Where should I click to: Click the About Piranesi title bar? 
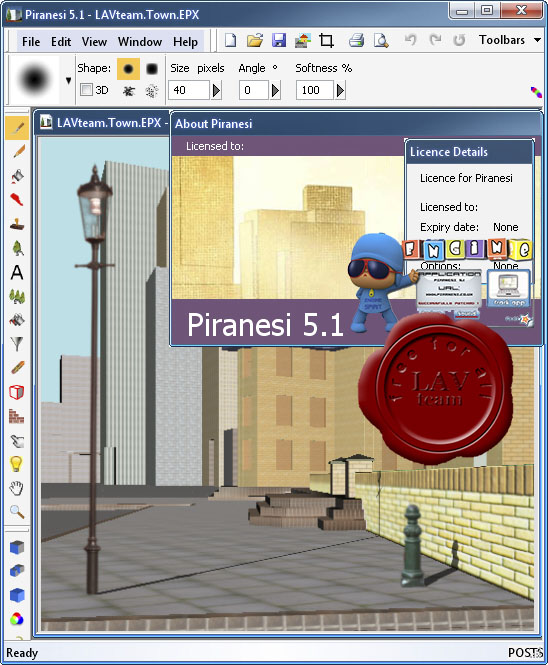(356, 124)
